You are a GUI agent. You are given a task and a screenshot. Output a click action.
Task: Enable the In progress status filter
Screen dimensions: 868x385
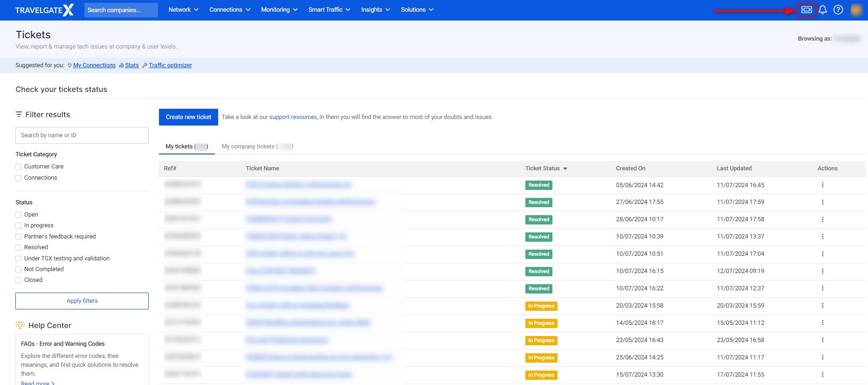pyautogui.click(x=19, y=225)
